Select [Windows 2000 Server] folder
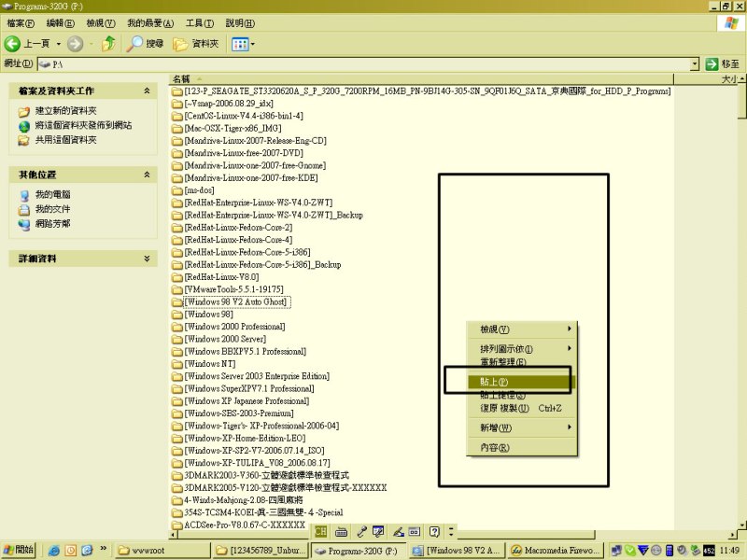The width and height of the screenshot is (747, 560). click(225, 339)
